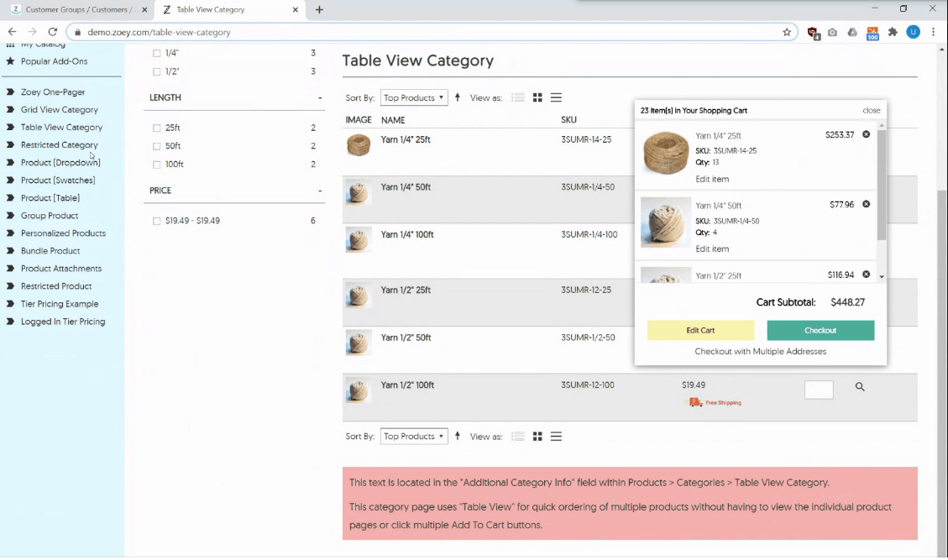948x560 pixels.
Task: Open the top Sort By dropdown
Action: pos(414,97)
